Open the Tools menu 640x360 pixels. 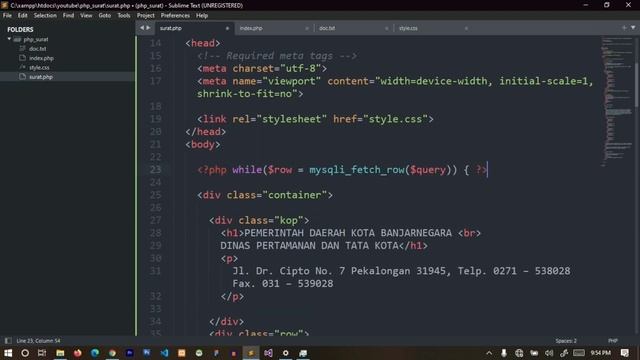coord(124,16)
